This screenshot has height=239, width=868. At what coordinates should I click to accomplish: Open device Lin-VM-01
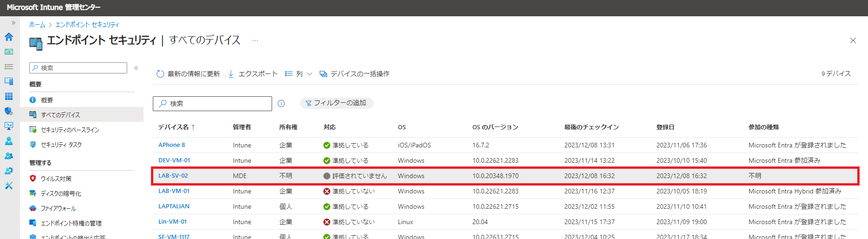tap(172, 222)
